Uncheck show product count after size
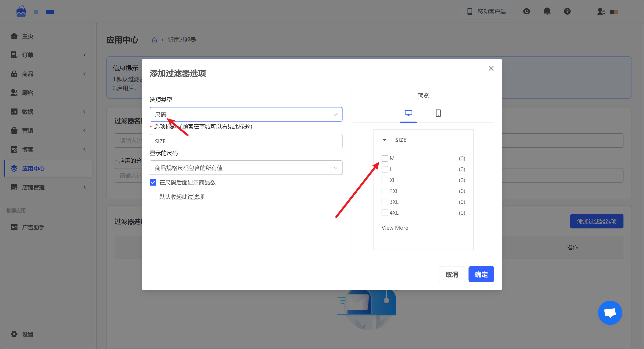 click(x=153, y=182)
